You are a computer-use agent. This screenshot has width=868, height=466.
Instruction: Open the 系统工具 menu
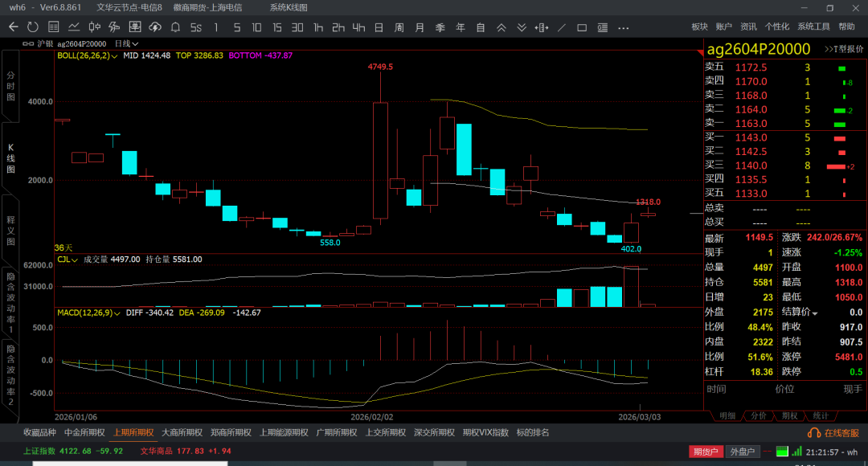[x=813, y=27]
